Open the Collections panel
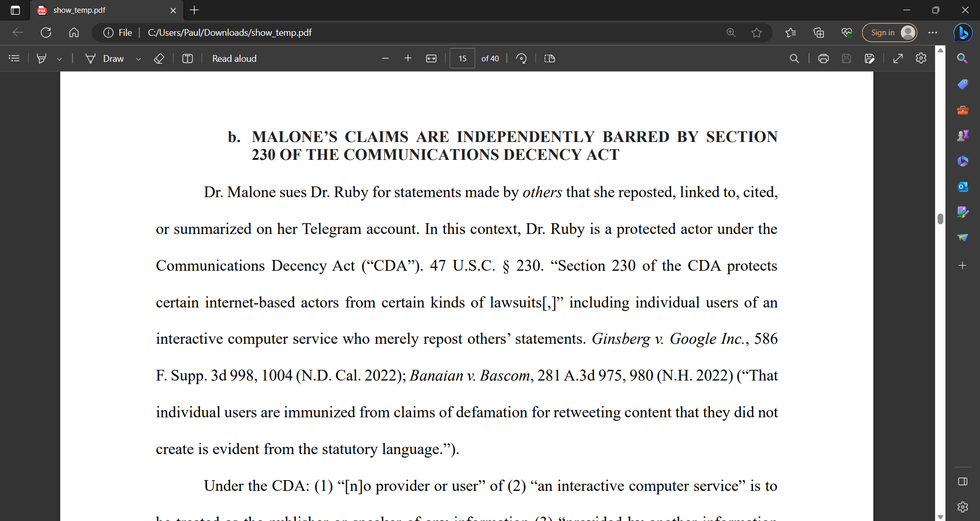 [x=819, y=33]
